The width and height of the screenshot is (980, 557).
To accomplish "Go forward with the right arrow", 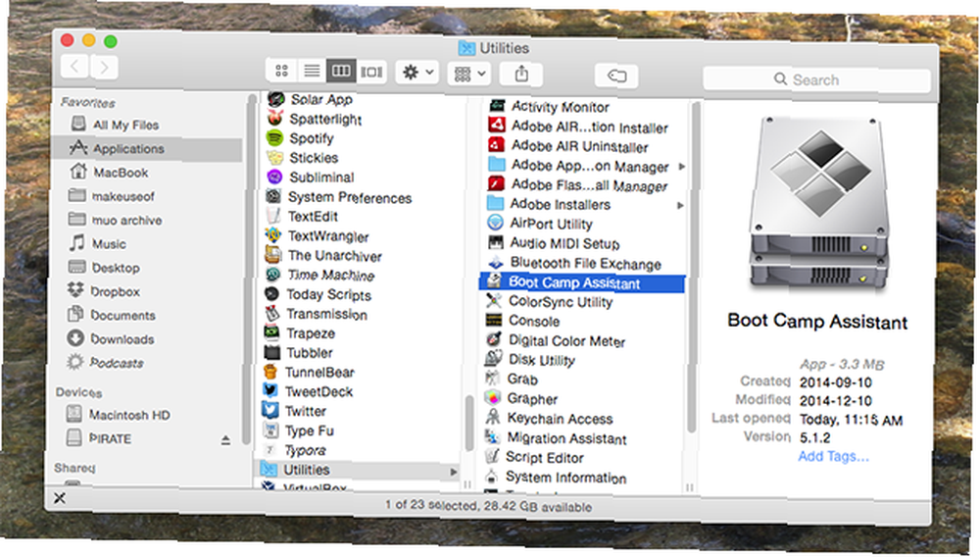I will pyautogui.click(x=104, y=67).
